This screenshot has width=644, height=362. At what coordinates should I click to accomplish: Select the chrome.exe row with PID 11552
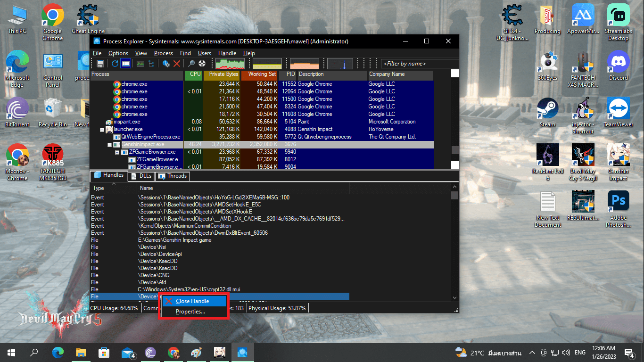point(262,84)
